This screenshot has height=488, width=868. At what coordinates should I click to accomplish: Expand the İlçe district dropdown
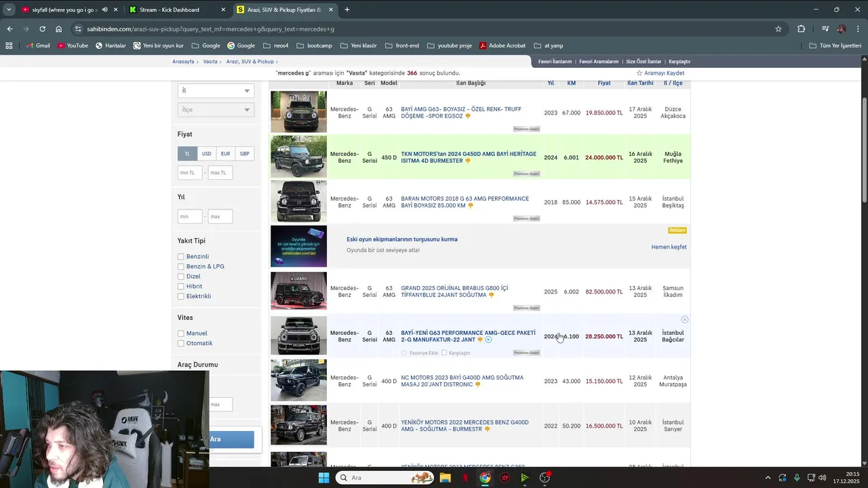pyautogui.click(x=216, y=110)
